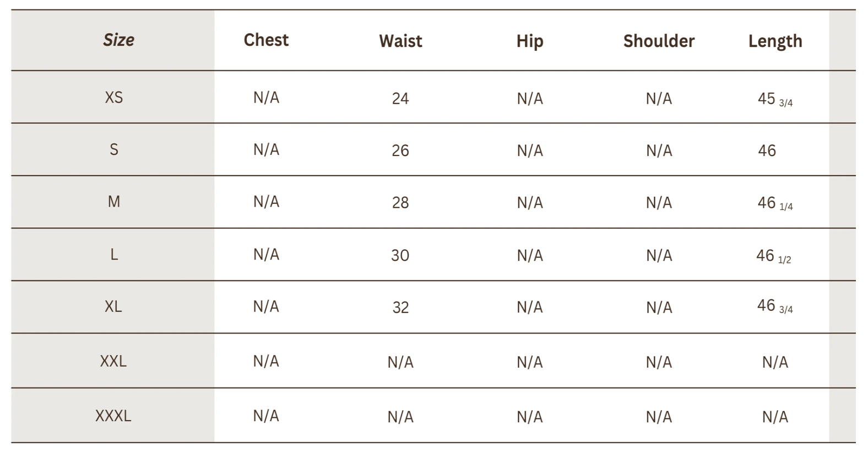
Task: Select the L size row label
Action: point(114,255)
